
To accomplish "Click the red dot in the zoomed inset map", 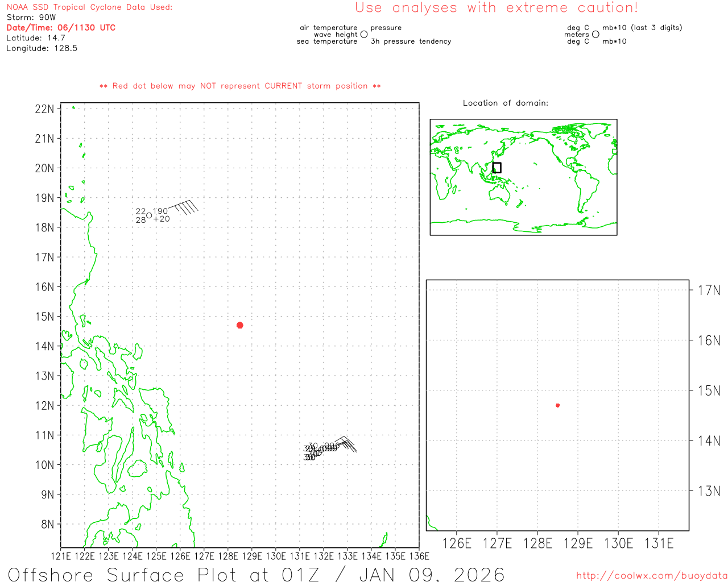I will pos(557,405).
